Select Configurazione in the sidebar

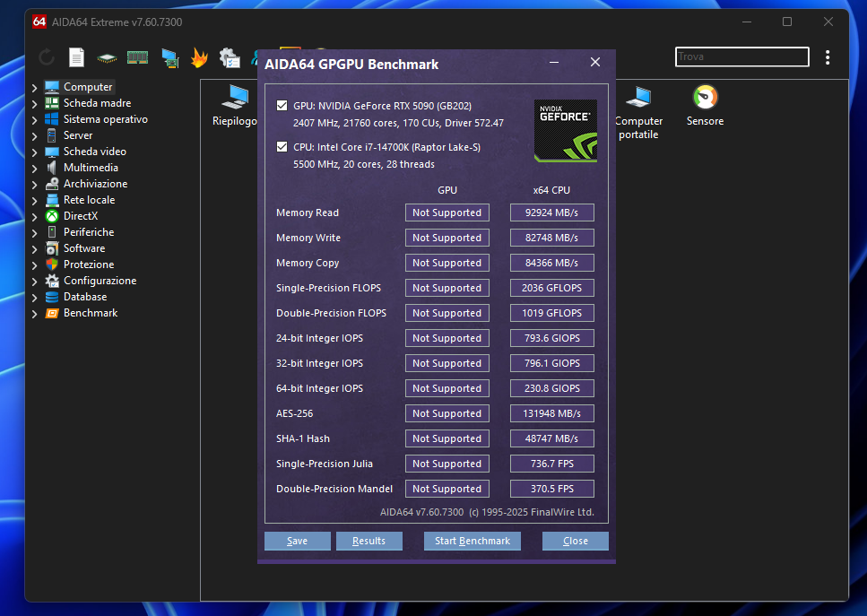tap(100, 281)
